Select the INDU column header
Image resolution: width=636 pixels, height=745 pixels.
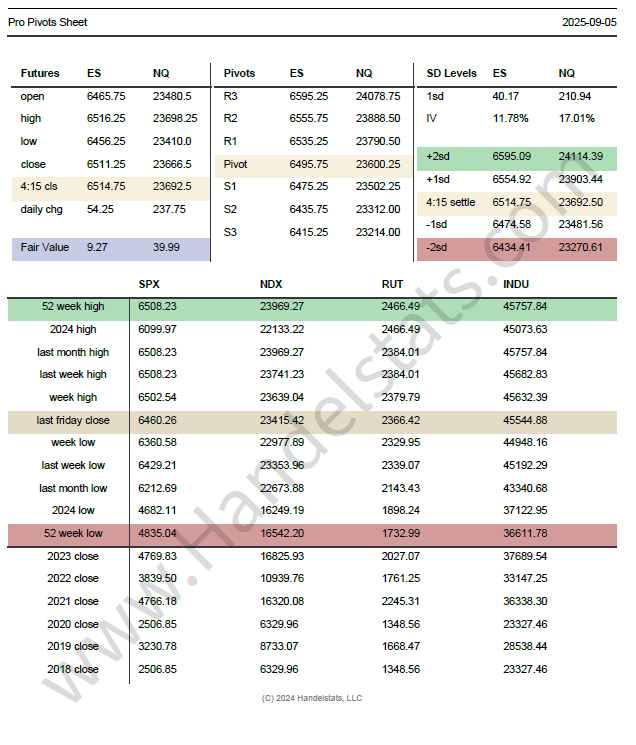click(x=516, y=285)
